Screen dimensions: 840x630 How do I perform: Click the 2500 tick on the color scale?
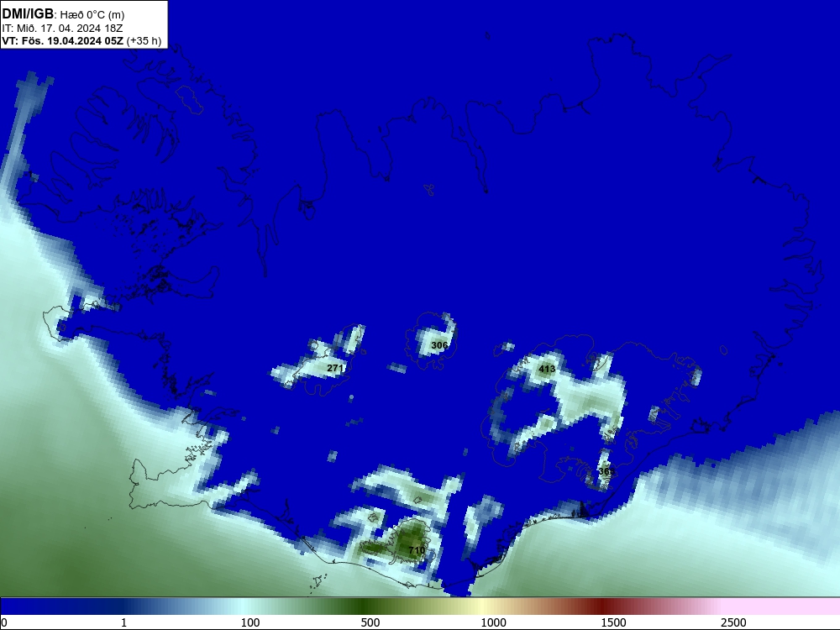click(x=733, y=622)
